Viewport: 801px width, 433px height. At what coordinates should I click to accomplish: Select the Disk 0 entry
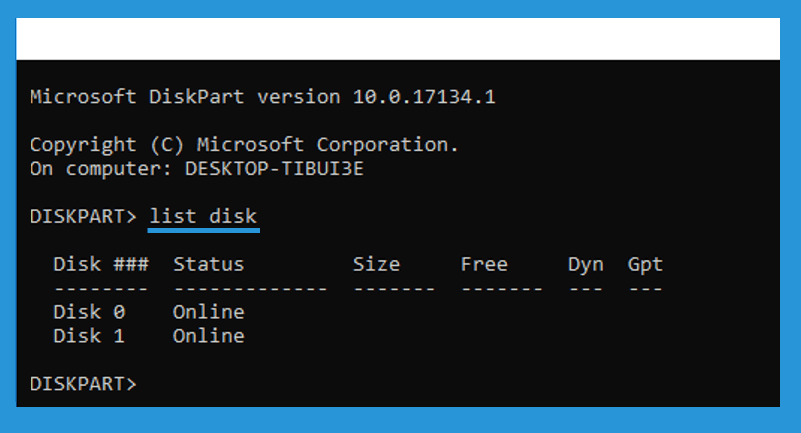click(x=89, y=312)
